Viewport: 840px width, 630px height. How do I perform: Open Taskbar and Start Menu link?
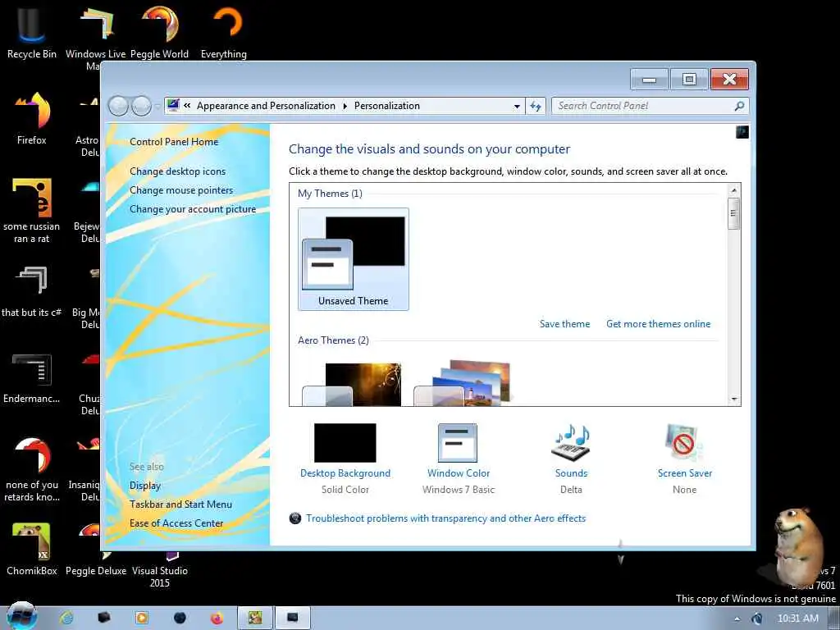(x=180, y=504)
